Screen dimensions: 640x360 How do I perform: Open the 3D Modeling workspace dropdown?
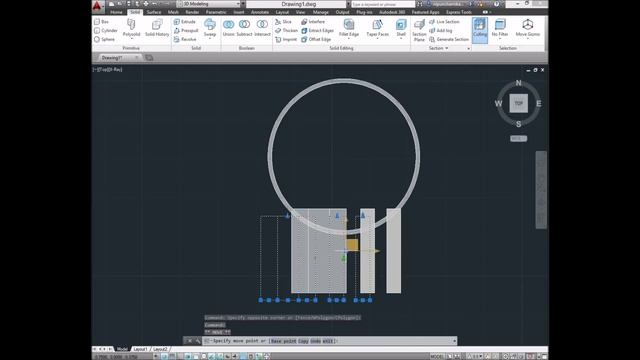point(208,4)
